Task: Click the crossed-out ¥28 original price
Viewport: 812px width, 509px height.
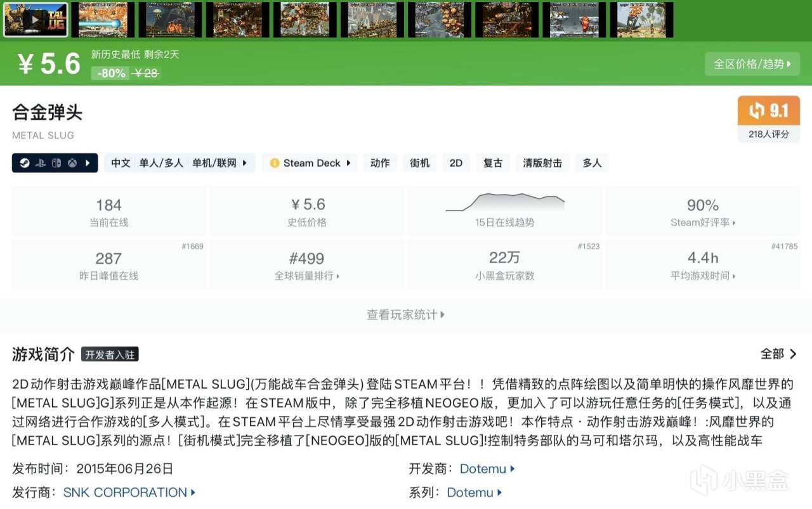Action: click(147, 74)
